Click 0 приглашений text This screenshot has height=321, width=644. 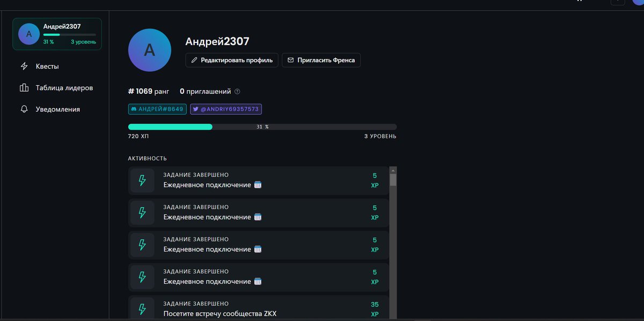(206, 91)
